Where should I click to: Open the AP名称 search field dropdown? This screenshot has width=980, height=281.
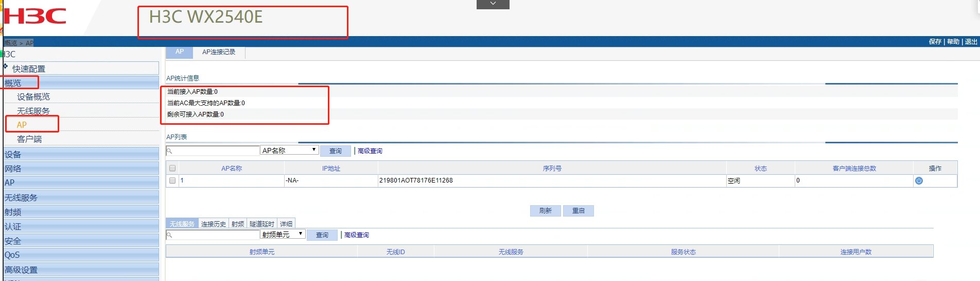289,150
